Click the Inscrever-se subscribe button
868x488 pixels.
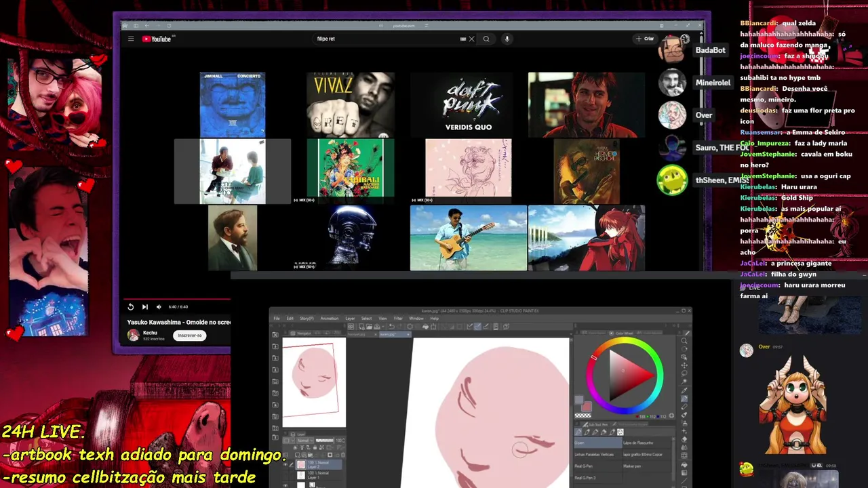tap(190, 335)
